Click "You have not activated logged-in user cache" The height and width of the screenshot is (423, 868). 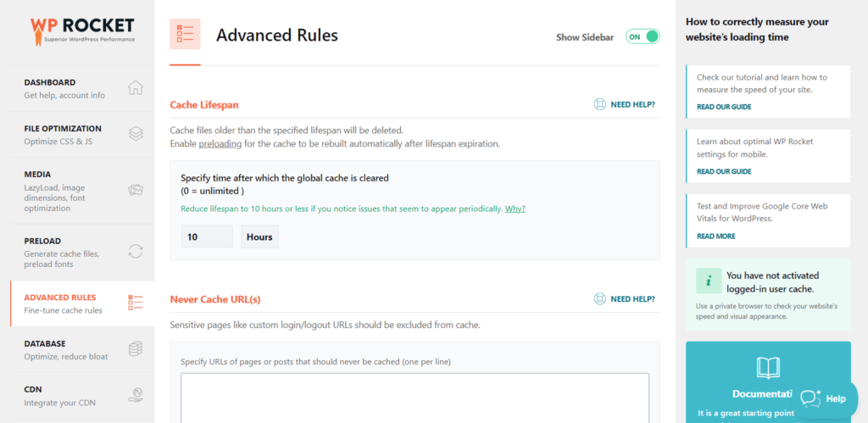[x=773, y=281]
